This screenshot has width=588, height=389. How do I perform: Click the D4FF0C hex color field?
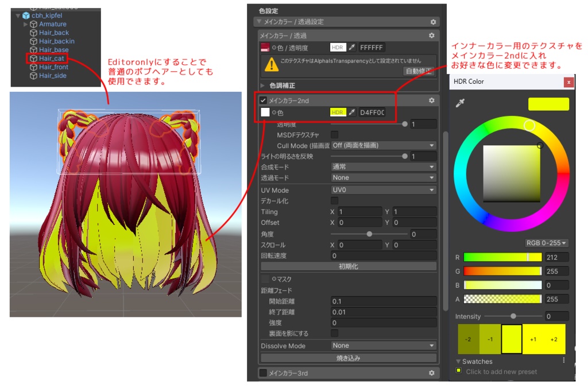(x=372, y=112)
